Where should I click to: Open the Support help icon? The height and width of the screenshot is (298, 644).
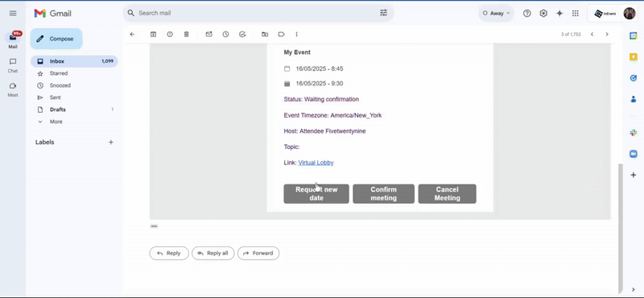[x=527, y=13]
